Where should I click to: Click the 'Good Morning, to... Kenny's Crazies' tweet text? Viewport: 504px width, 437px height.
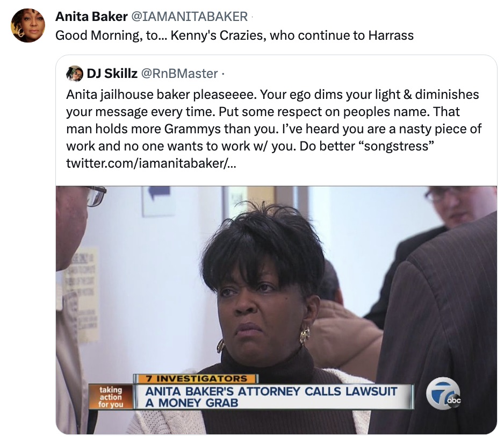[x=234, y=35]
